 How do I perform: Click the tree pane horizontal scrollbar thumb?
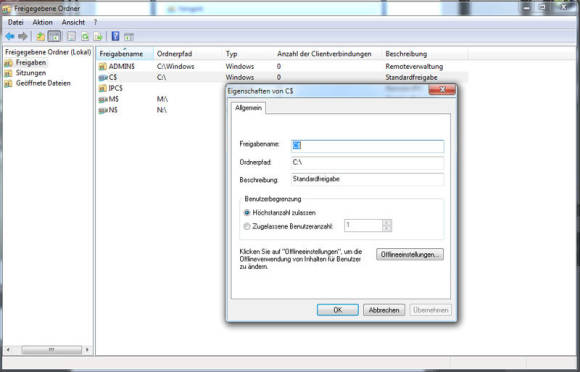click(51, 349)
